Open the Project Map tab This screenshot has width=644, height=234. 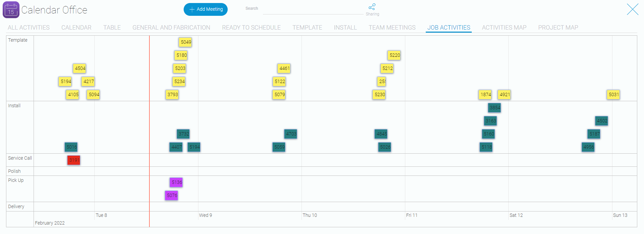pyautogui.click(x=558, y=28)
